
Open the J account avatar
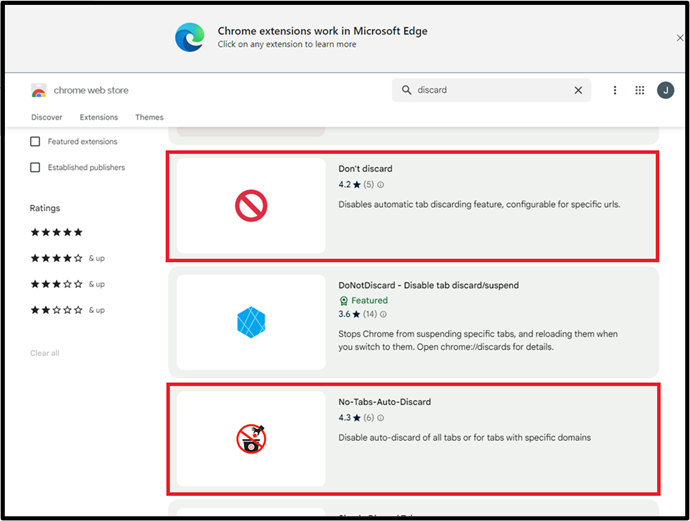pyautogui.click(x=665, y=90)
